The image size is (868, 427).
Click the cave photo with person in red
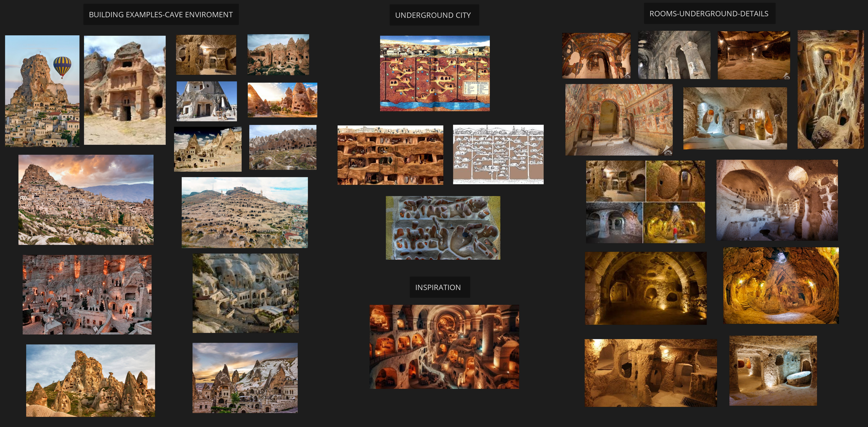coord(674,223)
